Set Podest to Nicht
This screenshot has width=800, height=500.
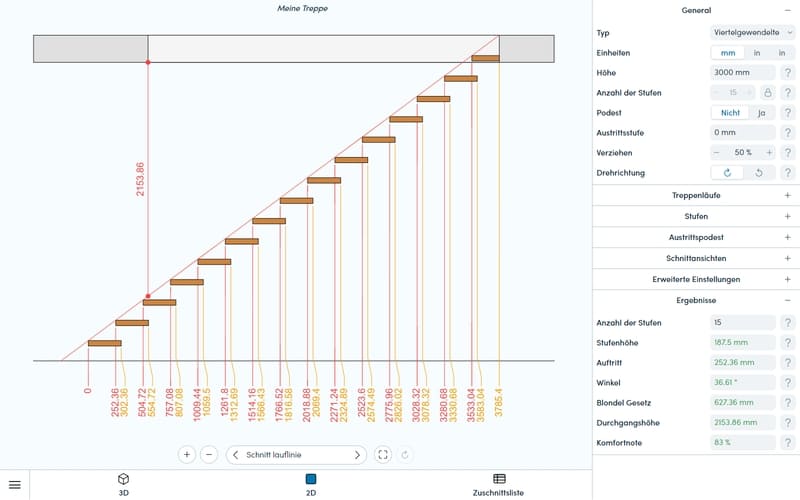(x=730, y=113)
